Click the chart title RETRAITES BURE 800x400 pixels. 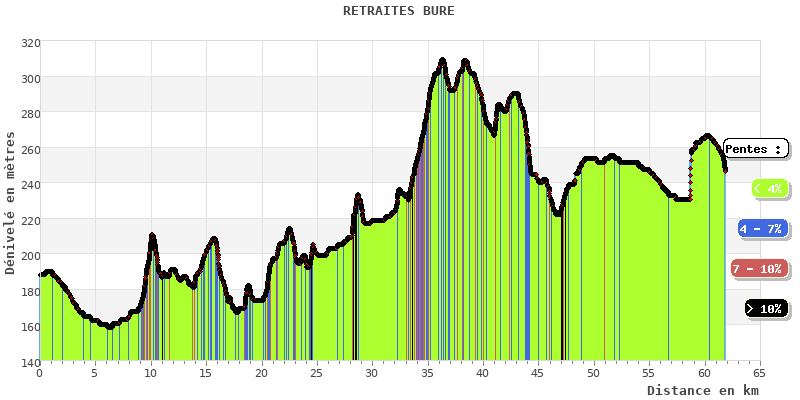point(398,11)
